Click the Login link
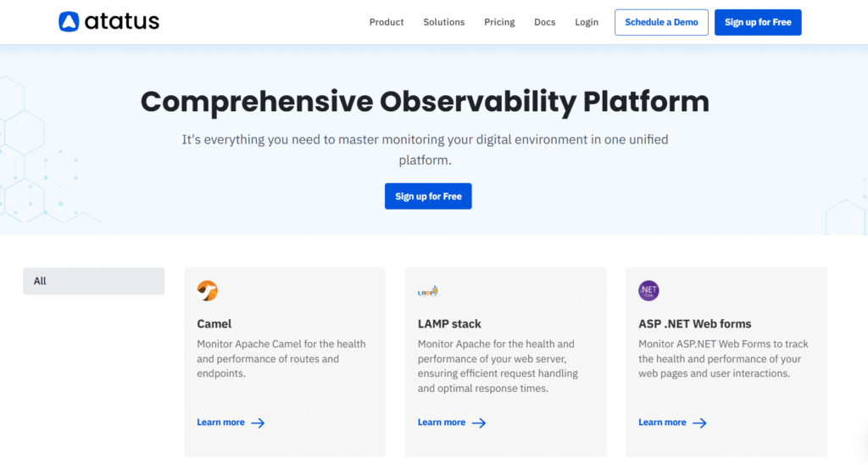 [587, 22]
